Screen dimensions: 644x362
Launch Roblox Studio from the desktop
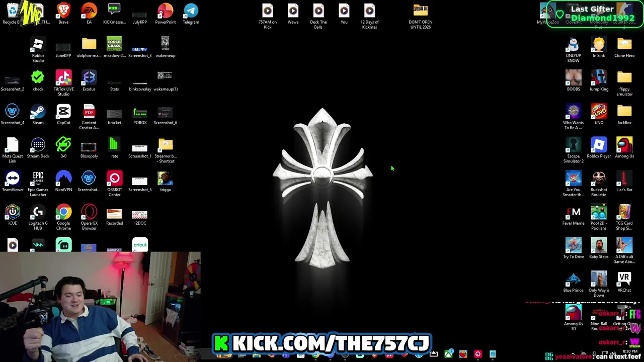[x=38, y=49]
